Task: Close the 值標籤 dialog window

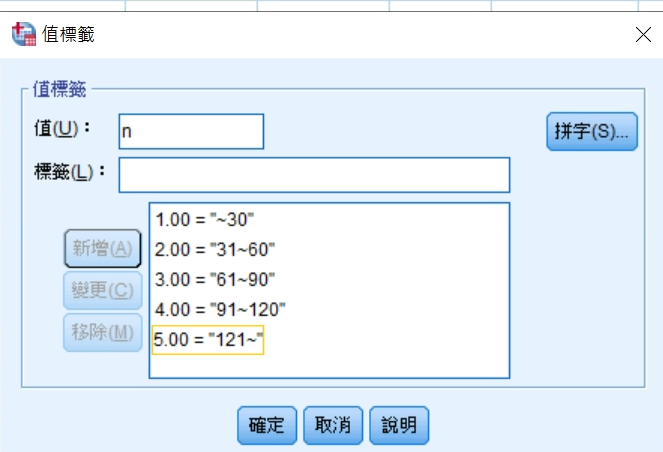Action: pyautogui.click(x=644, y=34)
